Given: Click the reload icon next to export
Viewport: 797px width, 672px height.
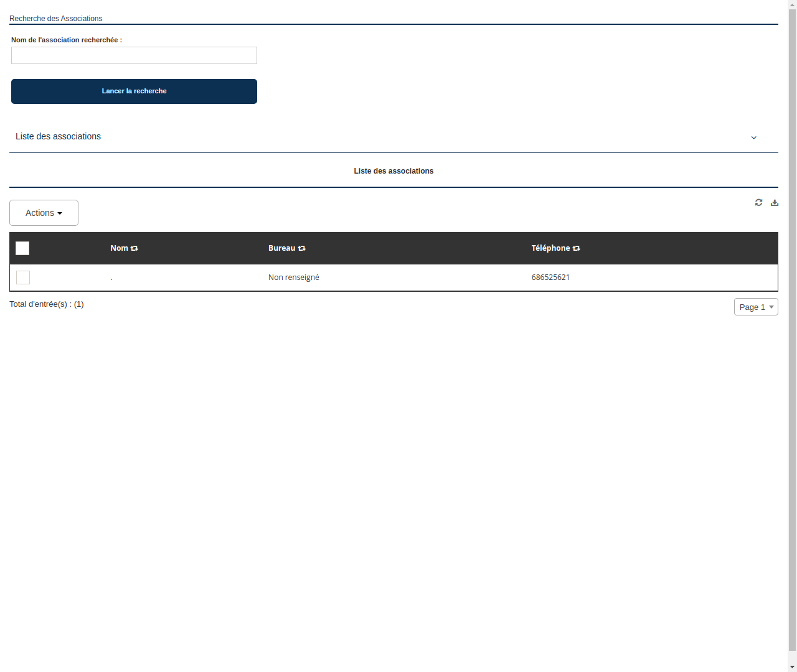Looking at the screenshot, I should pyautogui.click(x=758, y=202).
